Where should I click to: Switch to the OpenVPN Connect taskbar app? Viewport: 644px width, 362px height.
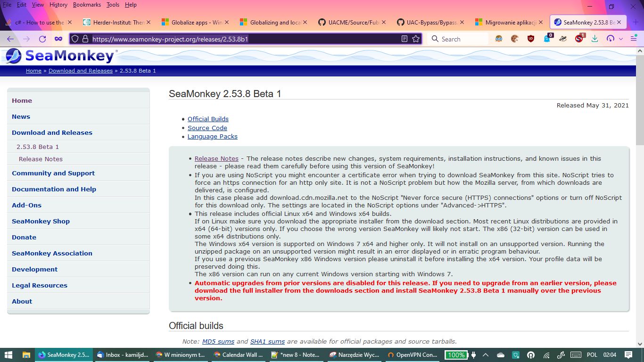413,355
